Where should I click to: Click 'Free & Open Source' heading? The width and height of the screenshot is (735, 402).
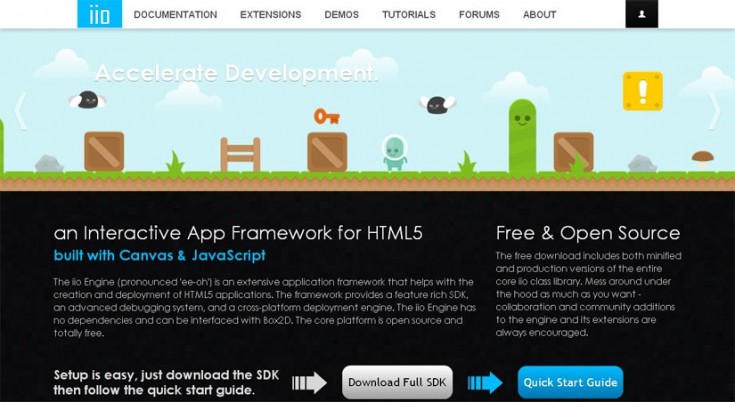(x=588, y=233)
